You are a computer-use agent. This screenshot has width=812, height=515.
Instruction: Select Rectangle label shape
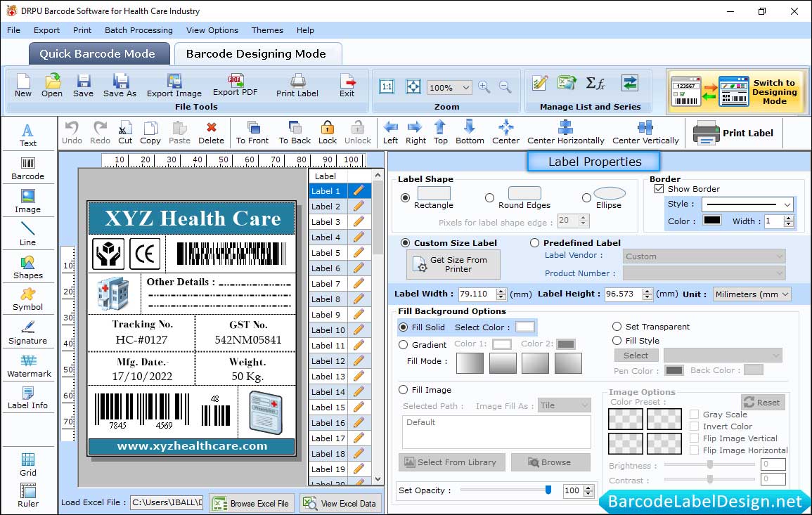[405, 197]
